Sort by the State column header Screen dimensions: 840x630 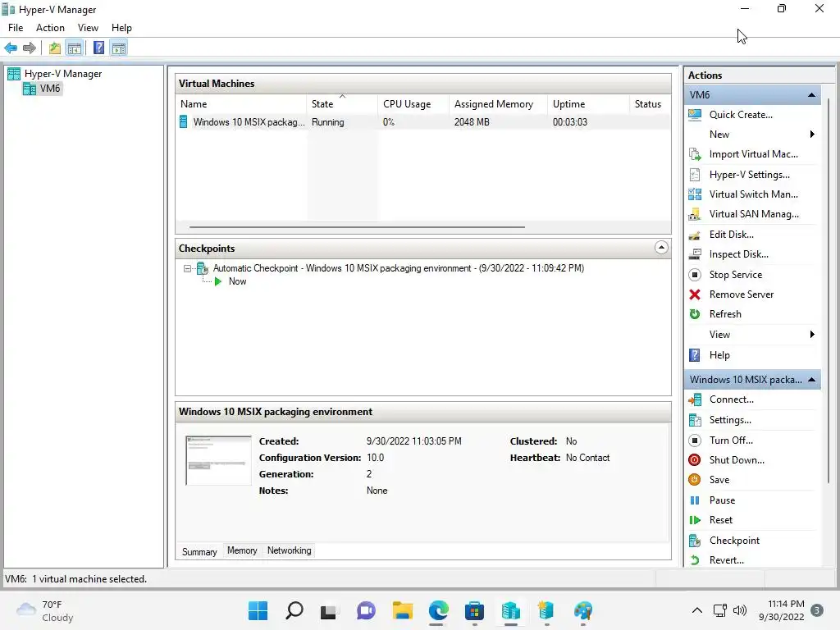342,104
